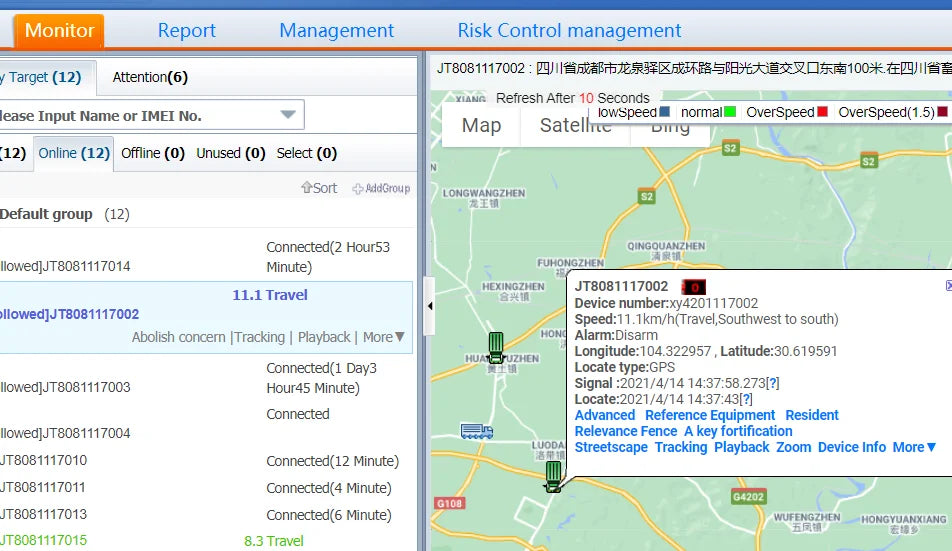This screenshot has height=551, width=952.
Task: Click the green vehicle marker at Huangtuzhen
Action: point(496,347)
